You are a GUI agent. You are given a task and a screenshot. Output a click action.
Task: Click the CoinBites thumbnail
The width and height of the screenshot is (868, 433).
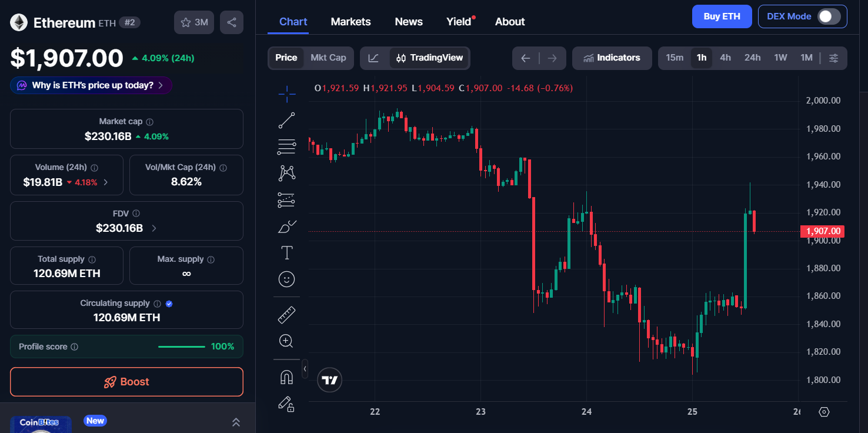tap(41, 425)
